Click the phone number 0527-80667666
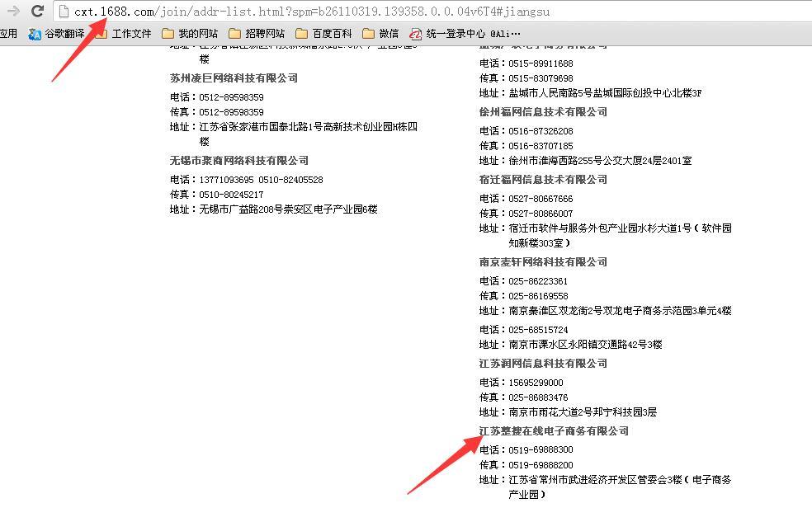Screen dimensions: 812x522 tap(541, 200)
